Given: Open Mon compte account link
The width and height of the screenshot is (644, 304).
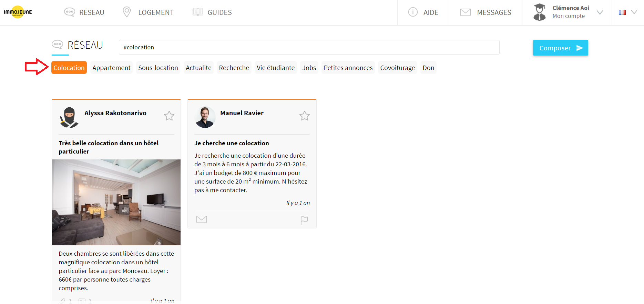Looking at the screenshot, I should (569, 16).
